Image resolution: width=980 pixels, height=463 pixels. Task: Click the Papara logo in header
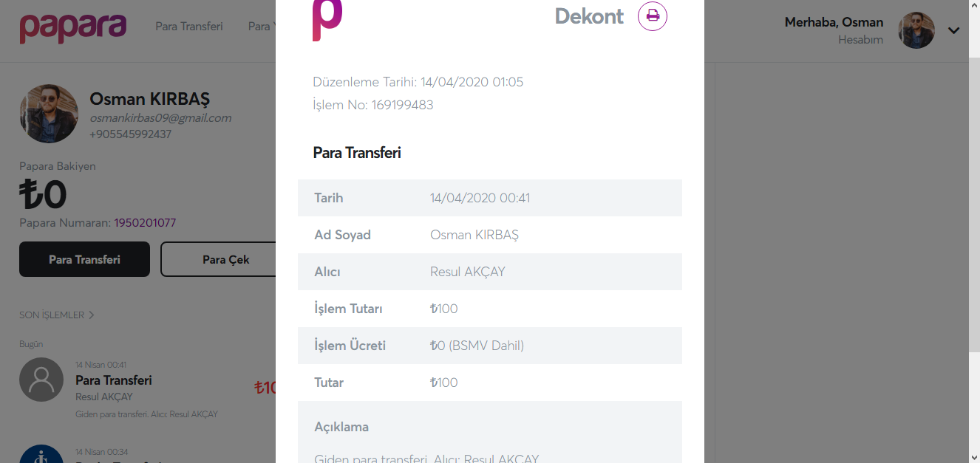click(x=72, y=27)
